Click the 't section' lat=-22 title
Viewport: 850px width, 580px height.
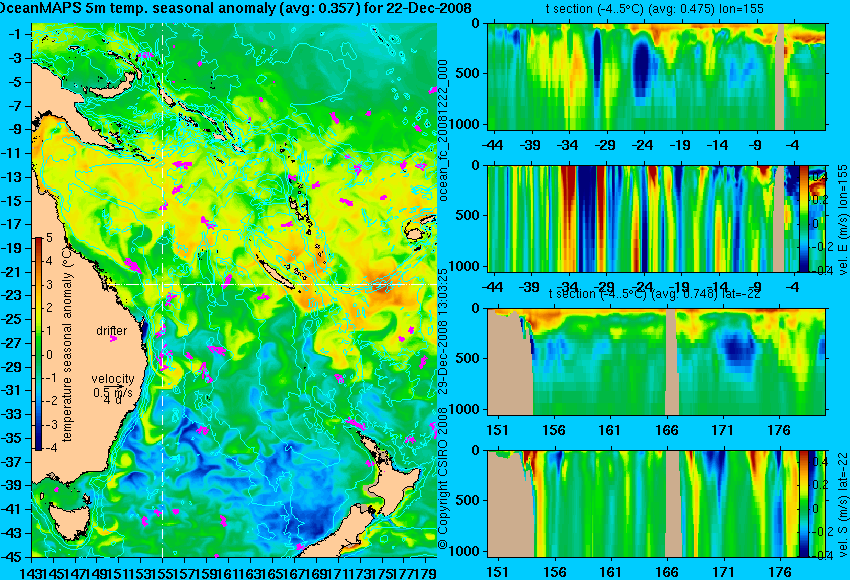[x=654, y=294]
